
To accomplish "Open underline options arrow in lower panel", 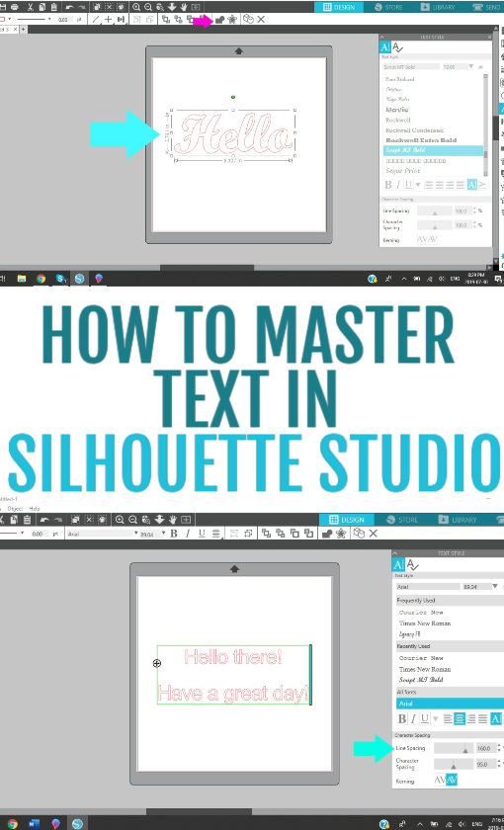I will [x=436, y=719].
